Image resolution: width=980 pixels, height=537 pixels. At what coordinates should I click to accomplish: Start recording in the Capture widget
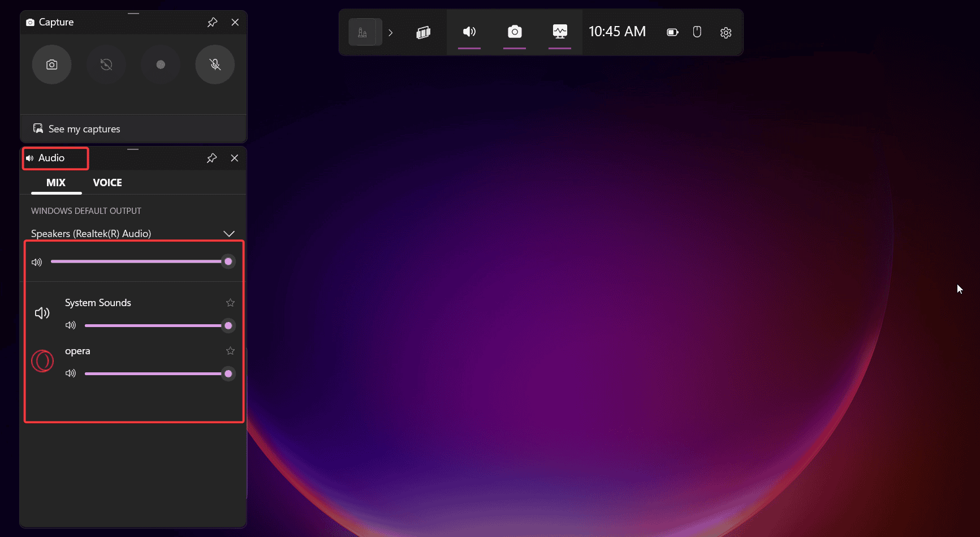pos(161,65)
